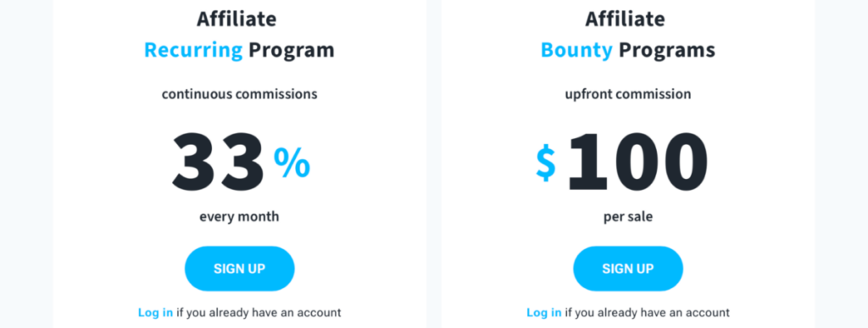Click the blue percent symbol
The height and width of the screenshot is (328, 868).
[292, 164]
